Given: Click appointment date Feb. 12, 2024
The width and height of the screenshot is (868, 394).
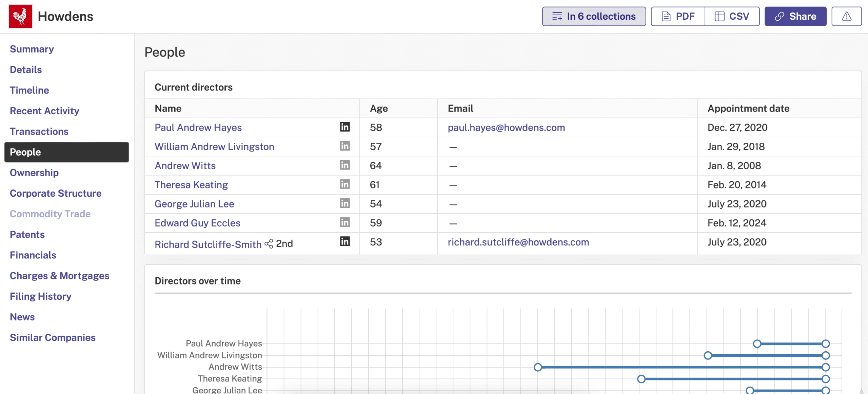Looking at the screenshot, I should coord(737,223).
